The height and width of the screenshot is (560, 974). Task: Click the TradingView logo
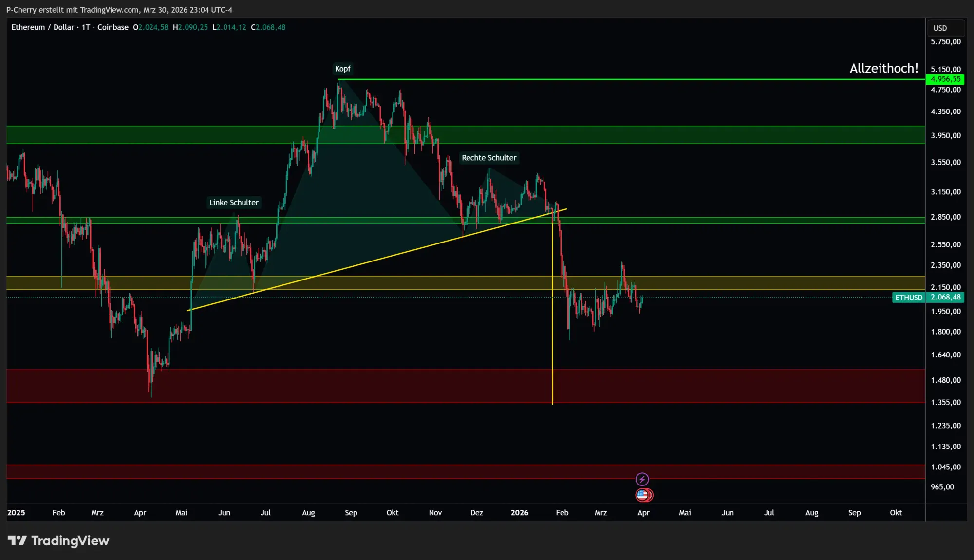point(58,541)
